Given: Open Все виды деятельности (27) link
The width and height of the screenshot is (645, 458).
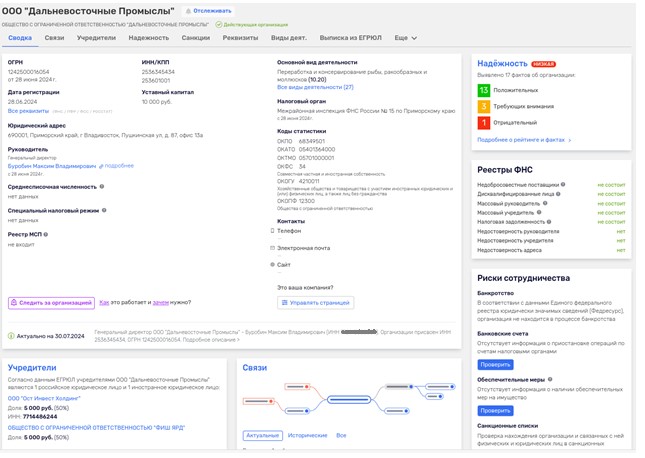Looking at the screenshot, I should [315, 87].
